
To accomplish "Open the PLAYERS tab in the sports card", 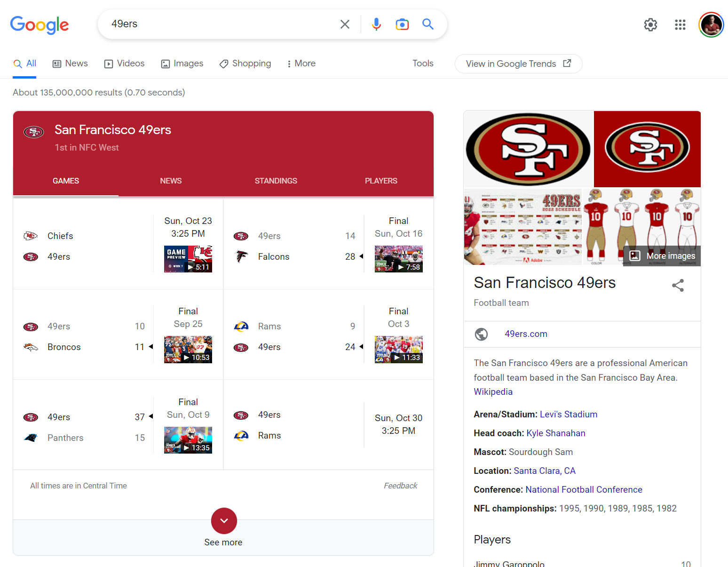I will pyautogui.click(x=381, y=181).
